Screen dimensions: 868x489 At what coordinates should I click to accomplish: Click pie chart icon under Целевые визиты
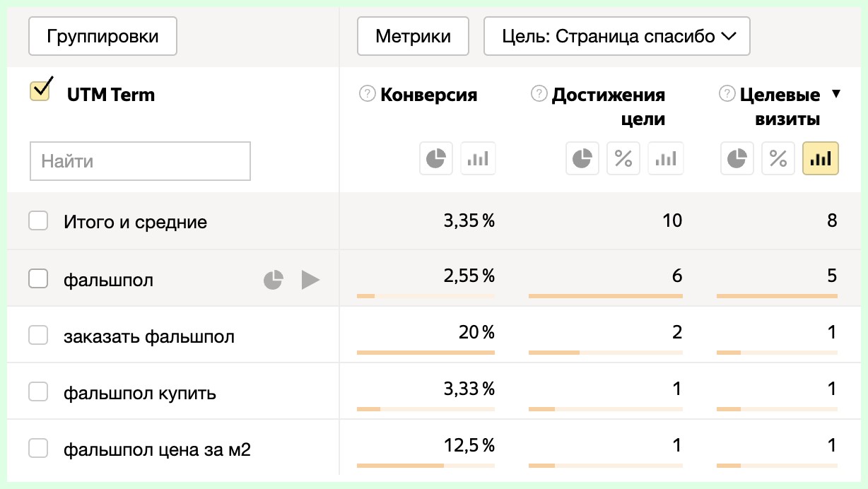(737, 158)
